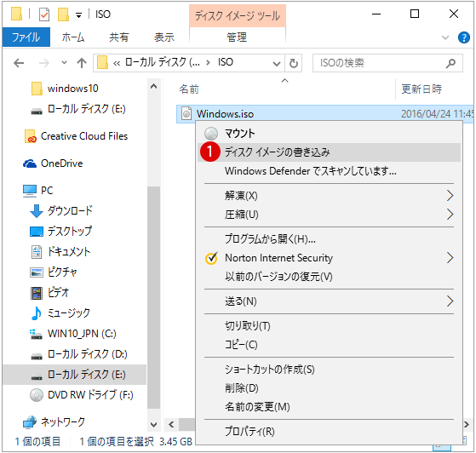Switch to the ホーム ribbon tab

coord(73,37)
